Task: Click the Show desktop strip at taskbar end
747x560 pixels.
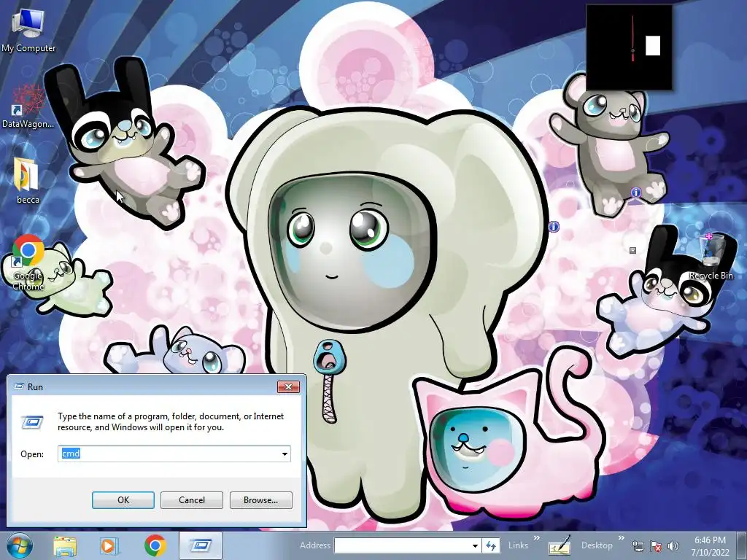Action: tap(742, 545)
